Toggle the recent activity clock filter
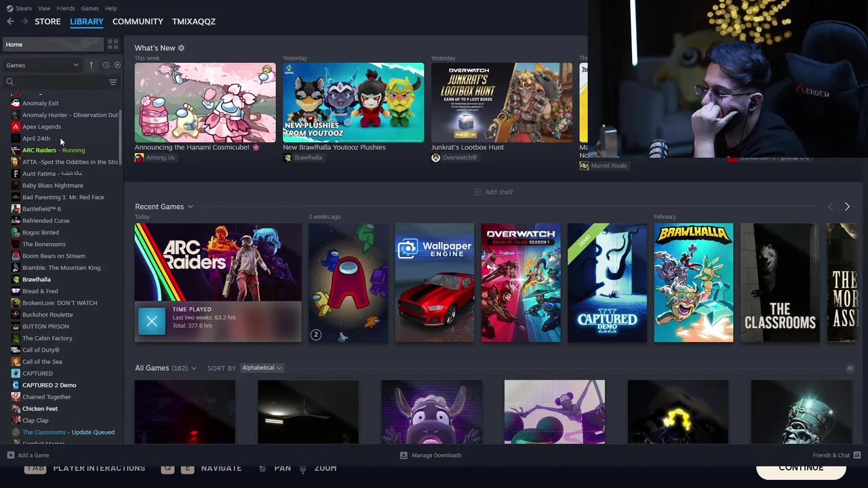This screenshot has width=868, height=488. (106, 65)
